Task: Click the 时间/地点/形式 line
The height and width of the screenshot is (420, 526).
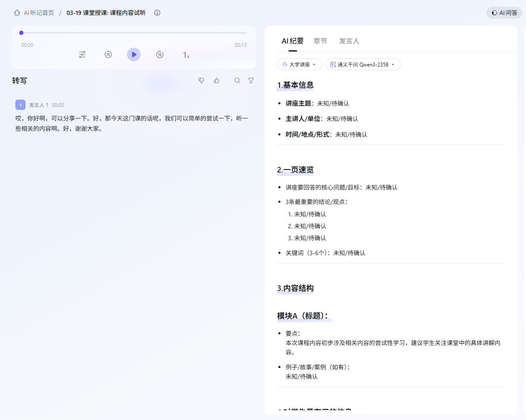Action: coord(327,135)
